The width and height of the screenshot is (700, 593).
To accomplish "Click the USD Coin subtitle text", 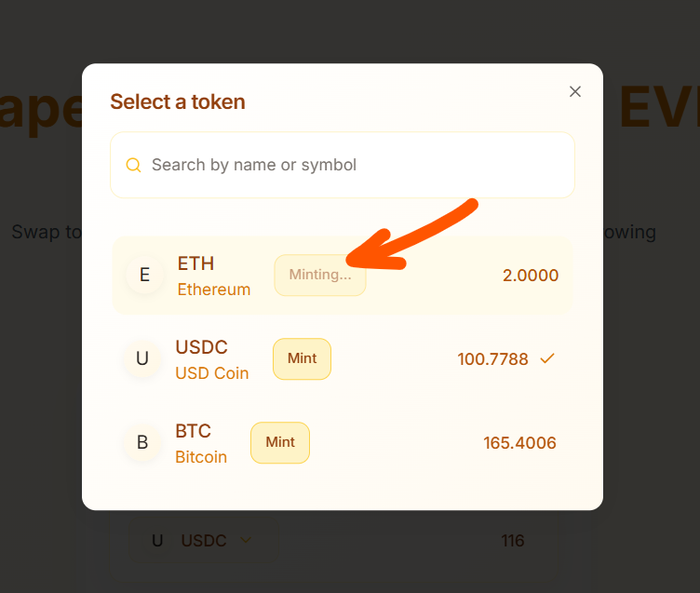I will pos(212,373).
